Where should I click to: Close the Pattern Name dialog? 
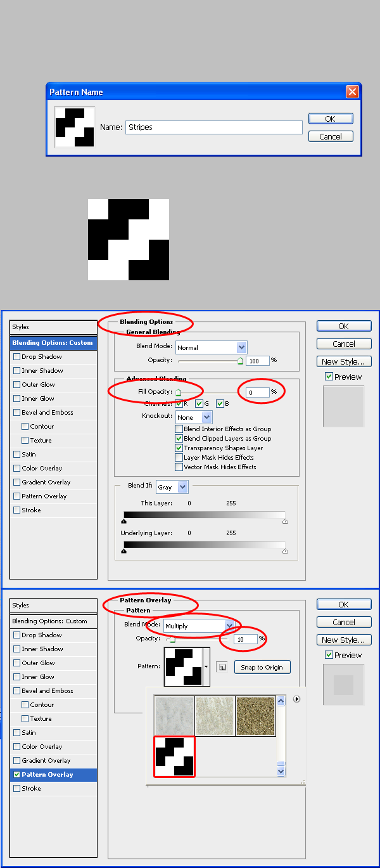[352, 92]
